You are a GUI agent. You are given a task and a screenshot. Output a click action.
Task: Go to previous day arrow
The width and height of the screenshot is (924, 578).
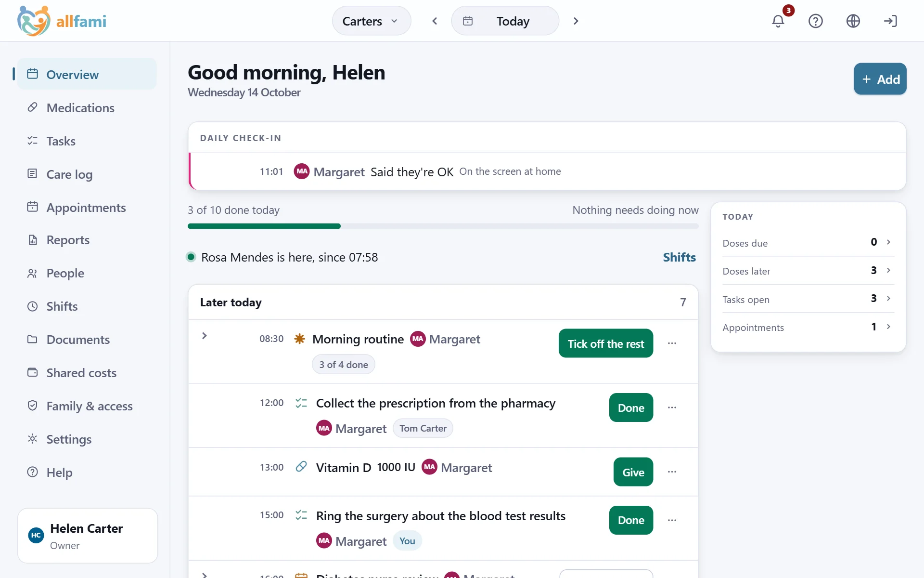click(x=435, y=21)
